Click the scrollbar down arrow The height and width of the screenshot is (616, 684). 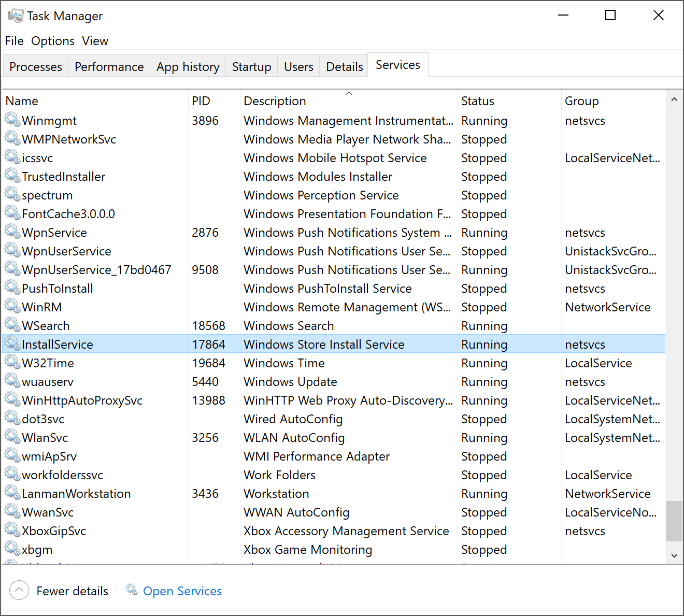click(674, 555)
